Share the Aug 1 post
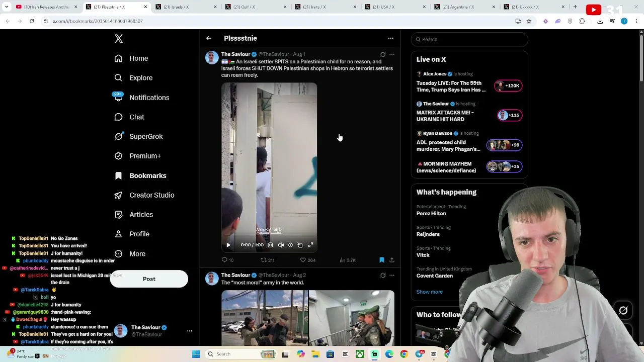Viewport: 644px width, 362px height. 392,260
